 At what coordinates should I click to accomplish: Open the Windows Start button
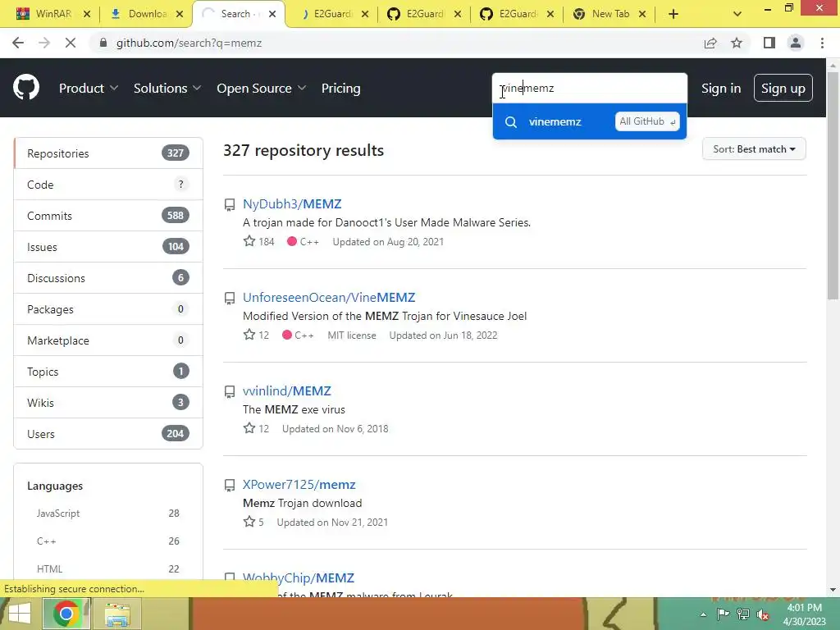pyautogui.click(x=20, y=614)
